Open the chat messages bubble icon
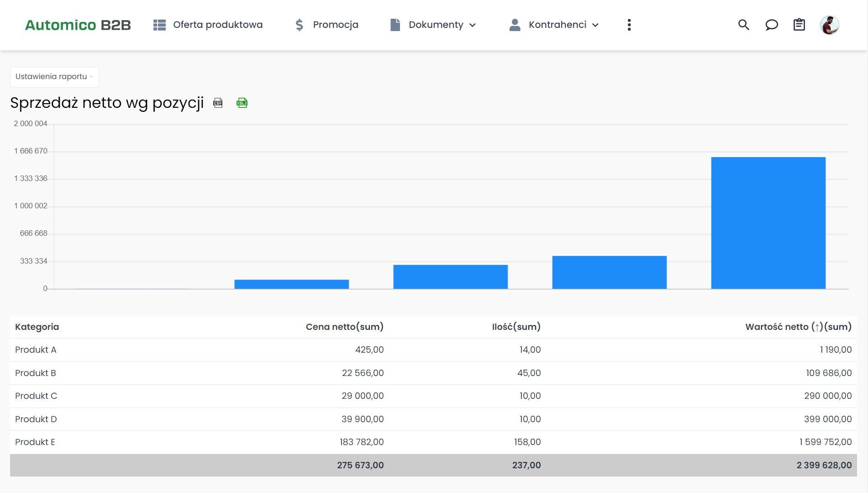This screenshot has width=868, height=493. point(771,25)
